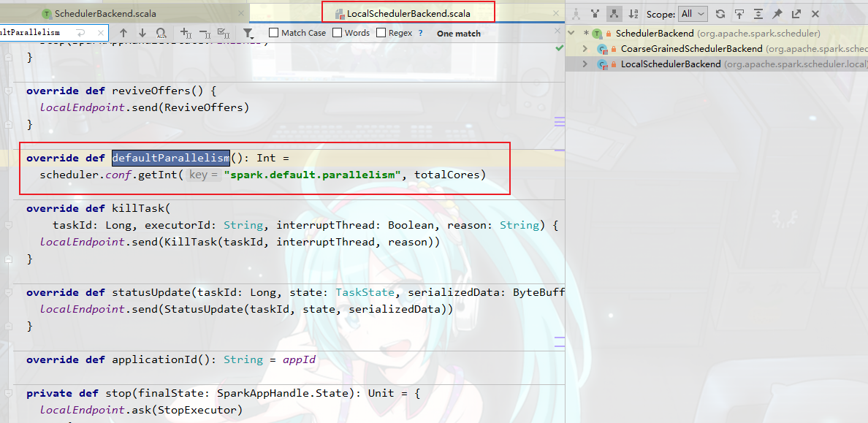This screenshot has height=423, width=868.
Task: Open regex help question mark
Action: click(x=421, y=33)
